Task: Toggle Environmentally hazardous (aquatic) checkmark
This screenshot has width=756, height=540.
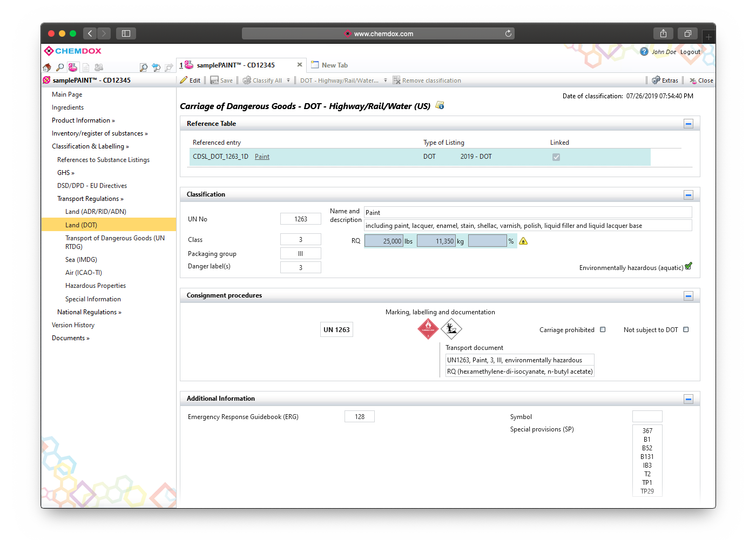Action: point(688,266)
